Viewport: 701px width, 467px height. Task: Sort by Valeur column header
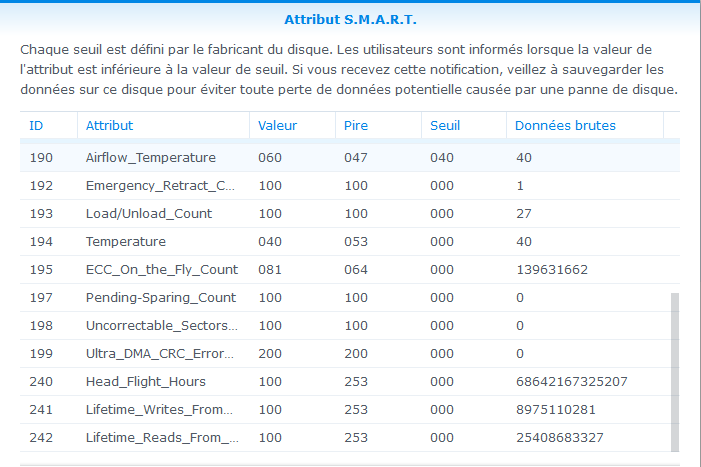click(292, 126)
